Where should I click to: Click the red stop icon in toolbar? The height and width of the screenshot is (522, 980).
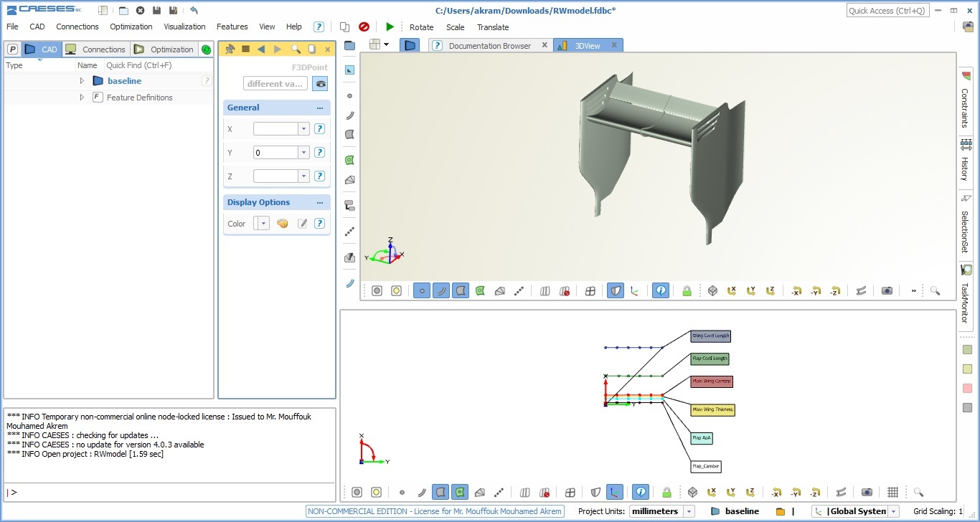pyautogui.click(x=364, y=27)
